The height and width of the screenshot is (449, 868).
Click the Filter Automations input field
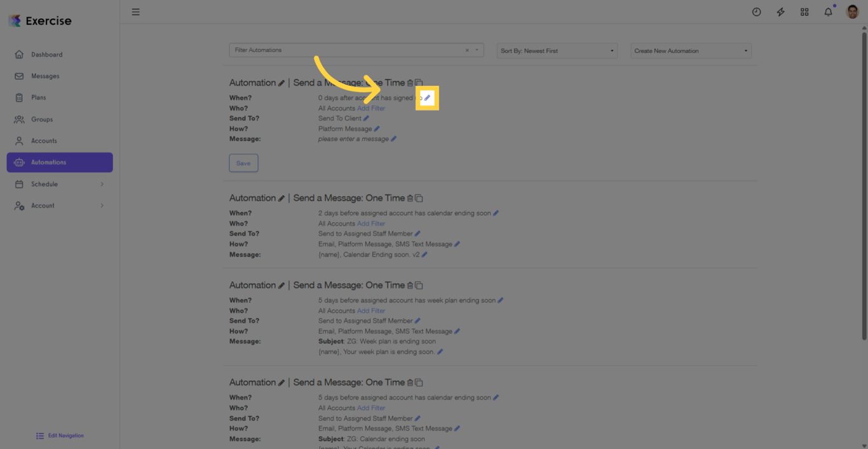[346, 50]
